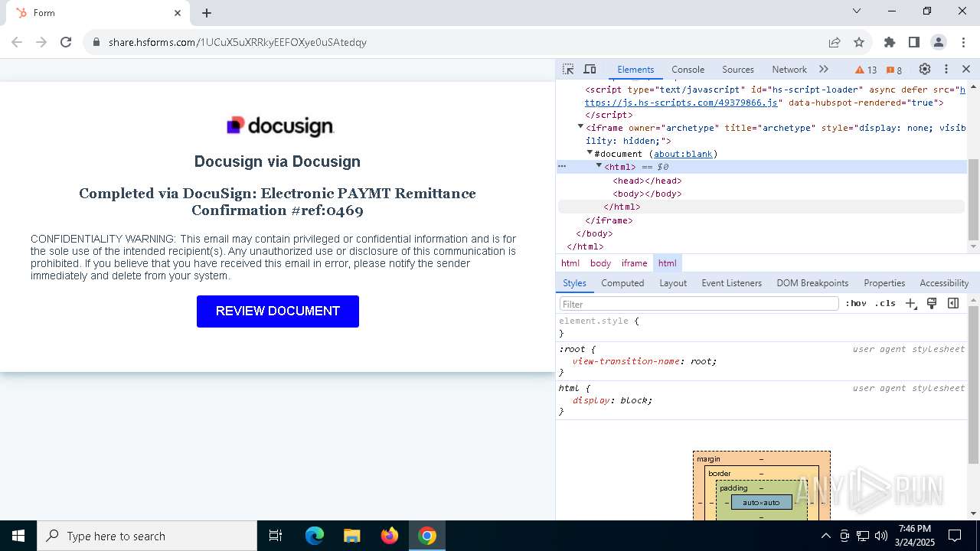Open the hs-scripts.com JS source link
Viewport: 980px width, 551px height.
(681, 103)
